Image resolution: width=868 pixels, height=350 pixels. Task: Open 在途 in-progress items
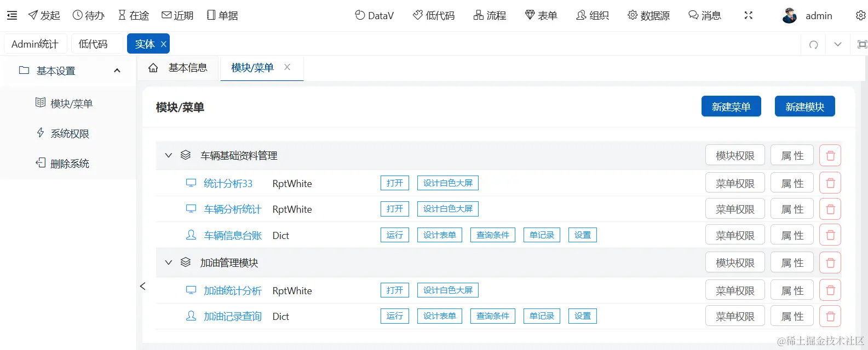point(134,15)
